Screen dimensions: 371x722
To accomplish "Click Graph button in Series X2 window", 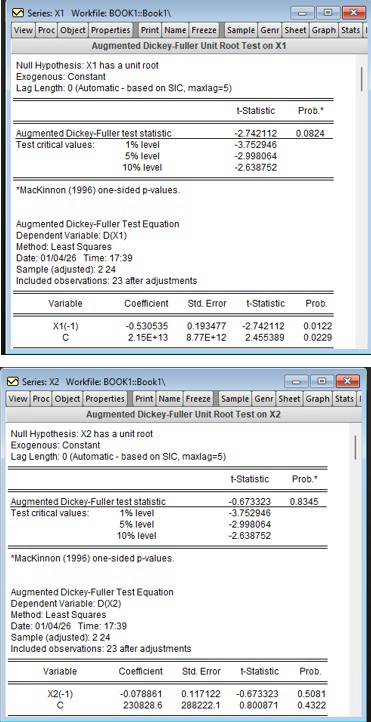I will [x=318, y=399].
